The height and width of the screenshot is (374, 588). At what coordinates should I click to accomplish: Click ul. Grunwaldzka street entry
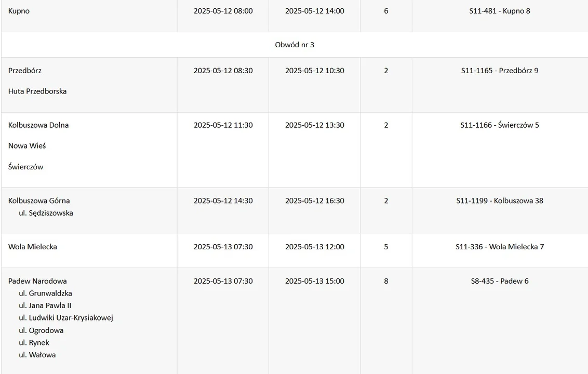[x=45, y=293]
